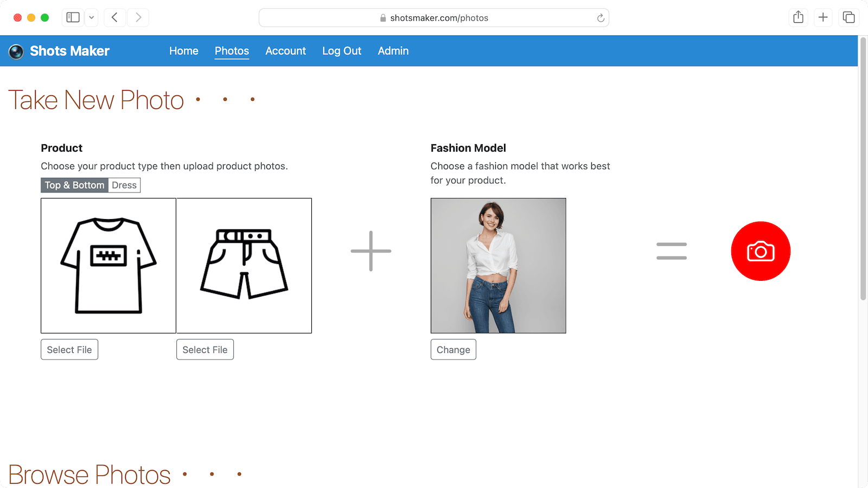Select the shorts upload placeholder
Image resolution: width=868 pixels, height=488 pixels.
point(244,265)
